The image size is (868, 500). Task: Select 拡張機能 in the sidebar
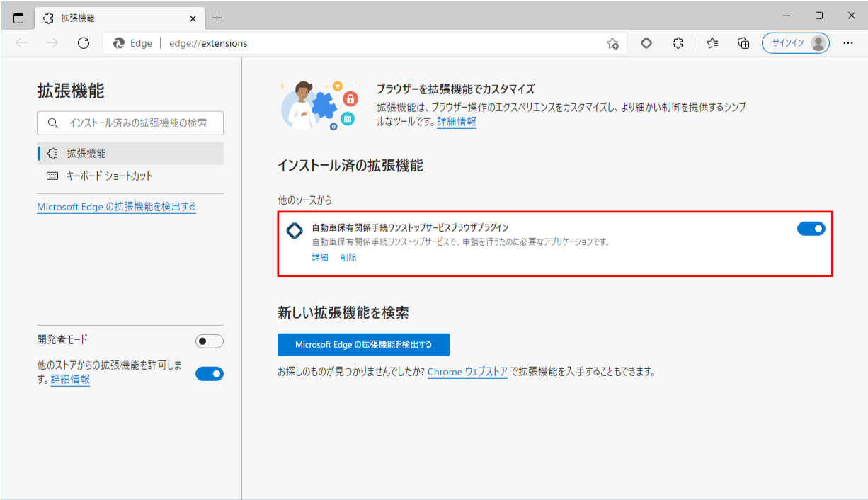pos(130,153)
